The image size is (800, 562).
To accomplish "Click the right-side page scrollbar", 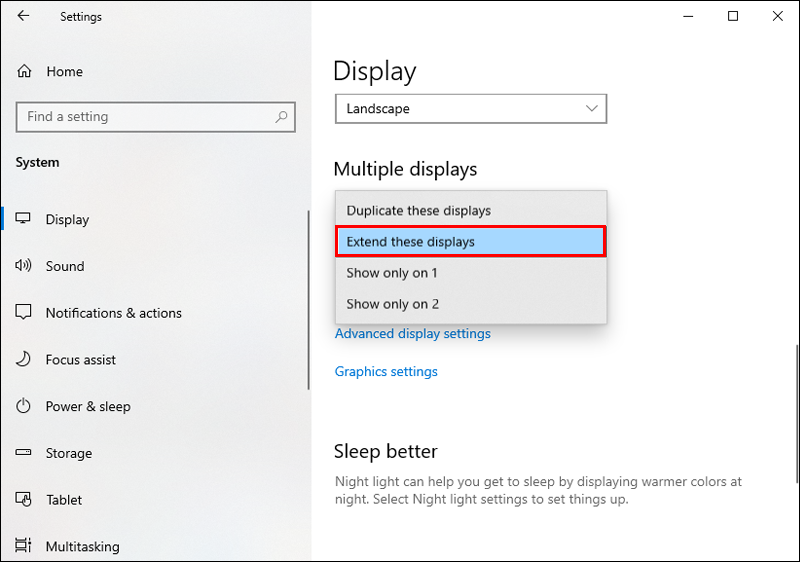I will [x=797, y=413].
